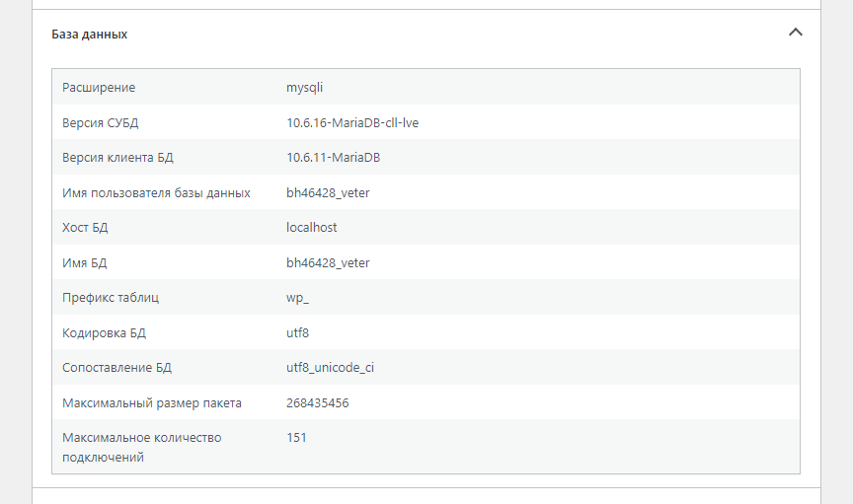Select bh46428_veter in database user row

(x=328, y=193)
